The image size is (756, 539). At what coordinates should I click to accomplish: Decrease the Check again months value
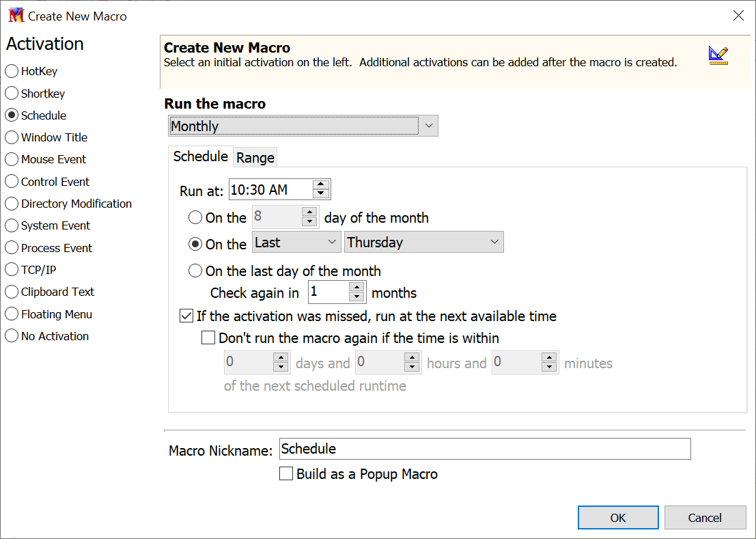pyautogui.click(x=356, y=296)
